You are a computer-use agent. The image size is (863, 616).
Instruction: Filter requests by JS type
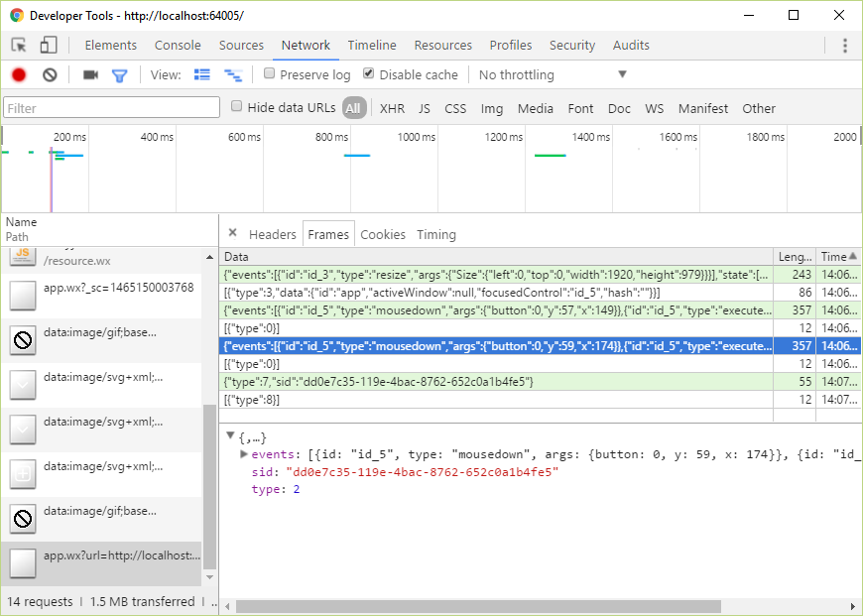[425, 108]
